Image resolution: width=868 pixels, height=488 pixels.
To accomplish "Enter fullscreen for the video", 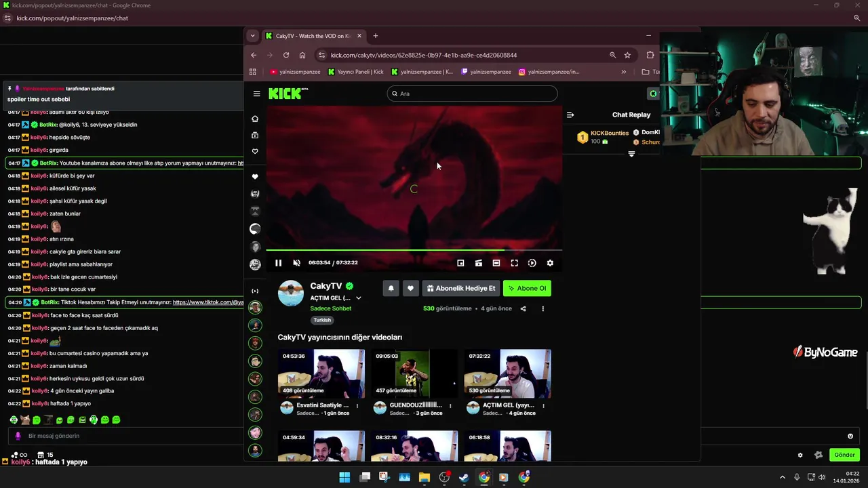I will 514,263.
